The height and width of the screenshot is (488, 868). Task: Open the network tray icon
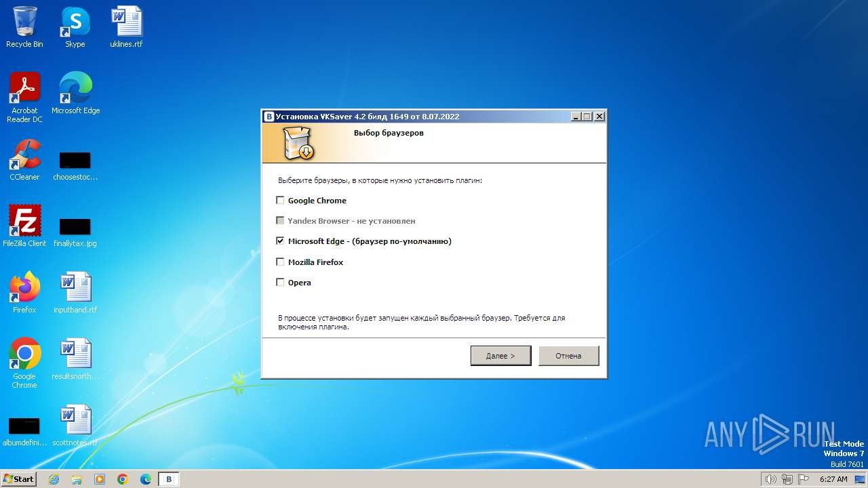[x=787, y=479]
